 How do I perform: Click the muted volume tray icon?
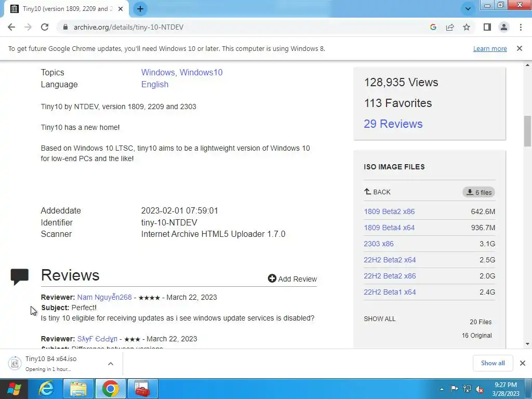pos(480,389)
